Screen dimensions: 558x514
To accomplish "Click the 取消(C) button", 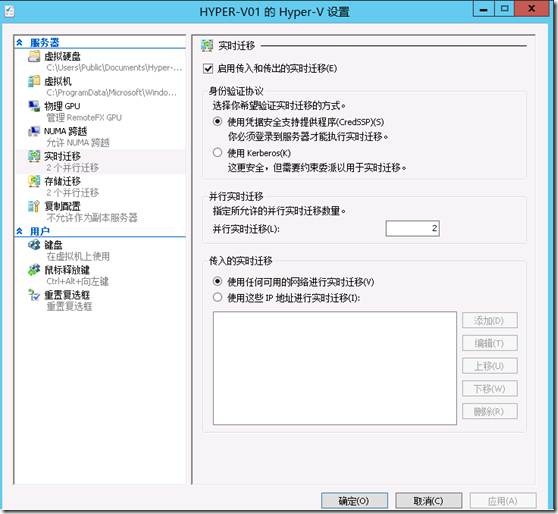I will (x=428, y=501).
